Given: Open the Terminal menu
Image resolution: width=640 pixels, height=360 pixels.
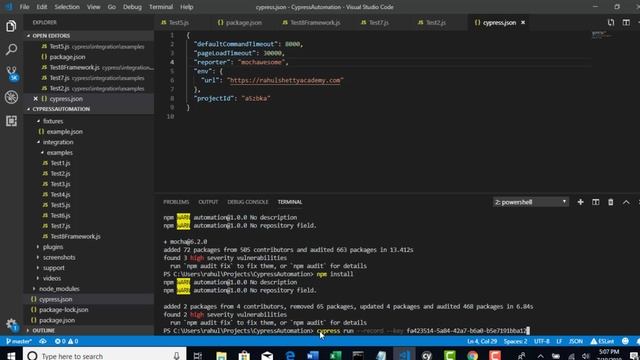Looking at the screenshot, I should click(161, 7).
